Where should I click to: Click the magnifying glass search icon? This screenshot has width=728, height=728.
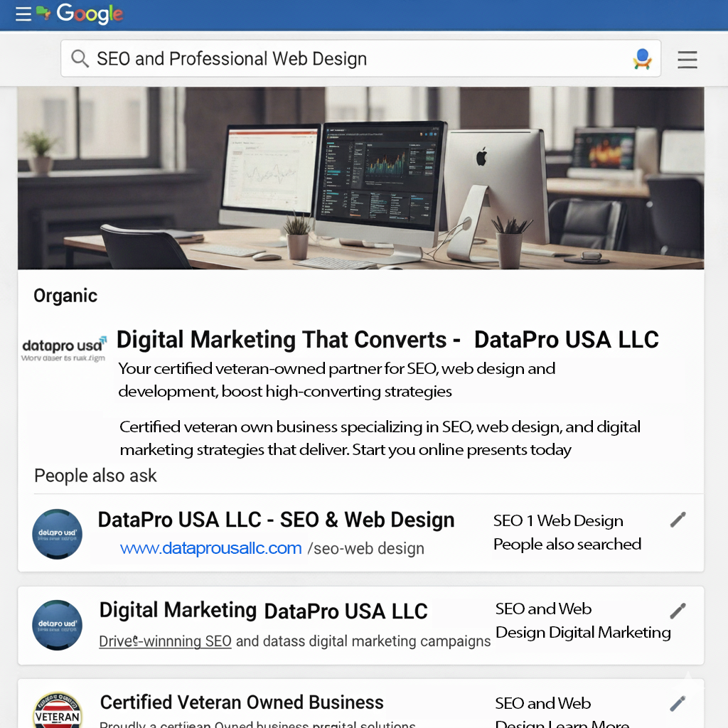coord(80,58)
